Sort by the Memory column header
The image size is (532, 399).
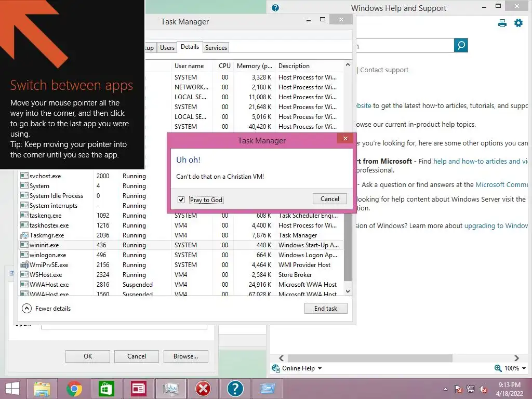coord(255,66)
